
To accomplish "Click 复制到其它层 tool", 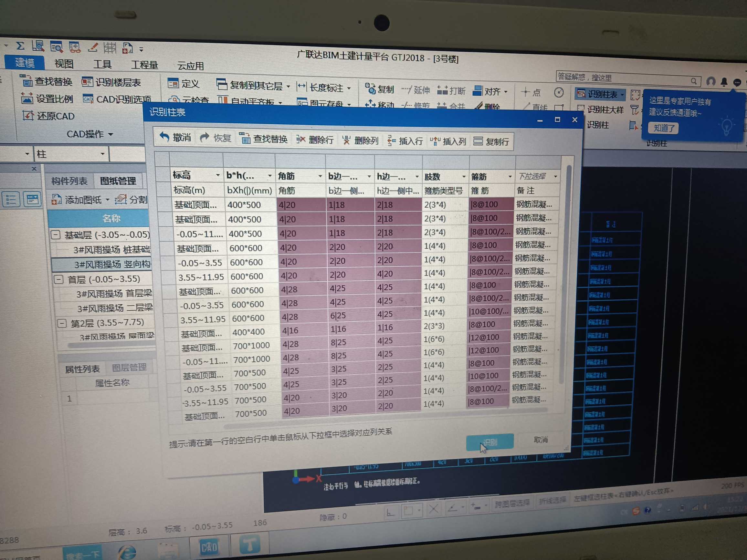I will click(x=253, y=85).
